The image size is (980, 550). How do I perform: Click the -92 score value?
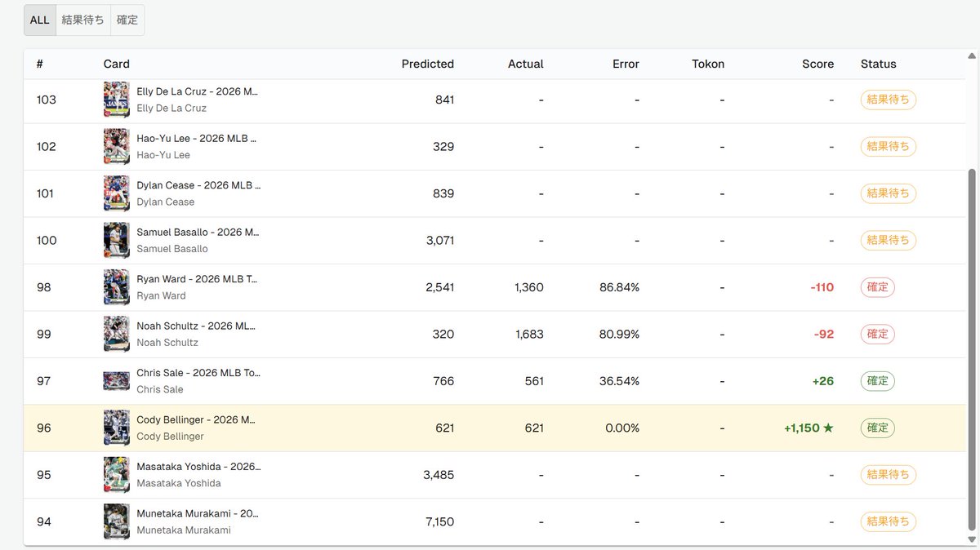[823, 335]
